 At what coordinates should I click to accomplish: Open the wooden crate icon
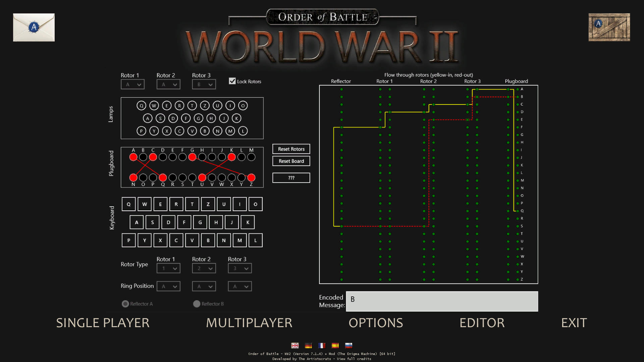(609, 27)
